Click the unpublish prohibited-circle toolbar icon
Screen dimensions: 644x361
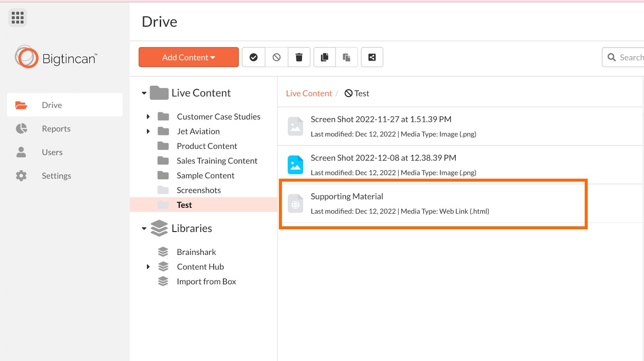[277, 57]
